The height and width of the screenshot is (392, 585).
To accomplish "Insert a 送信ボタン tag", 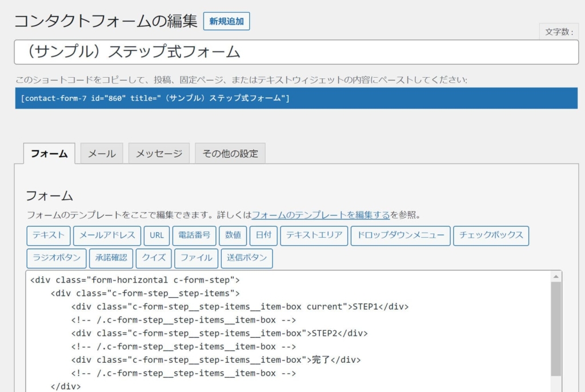I will tap(247, 258).
